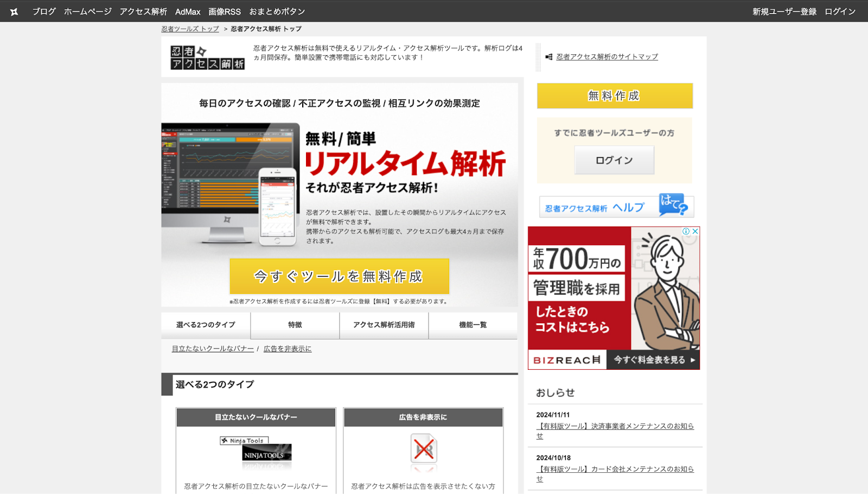Click the はてな speech bubble icon
Image resolution: width=868 pixels, height=494 pixels.
673,204
